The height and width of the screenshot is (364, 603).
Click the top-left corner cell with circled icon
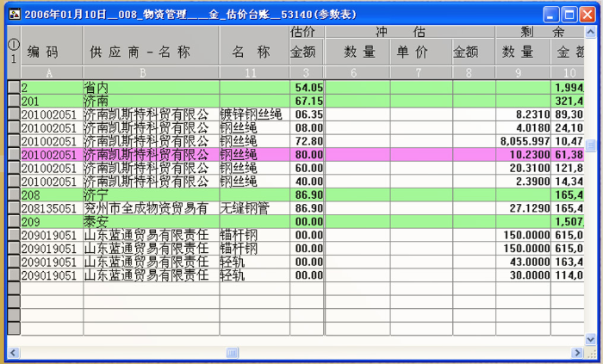click(13, 45)
